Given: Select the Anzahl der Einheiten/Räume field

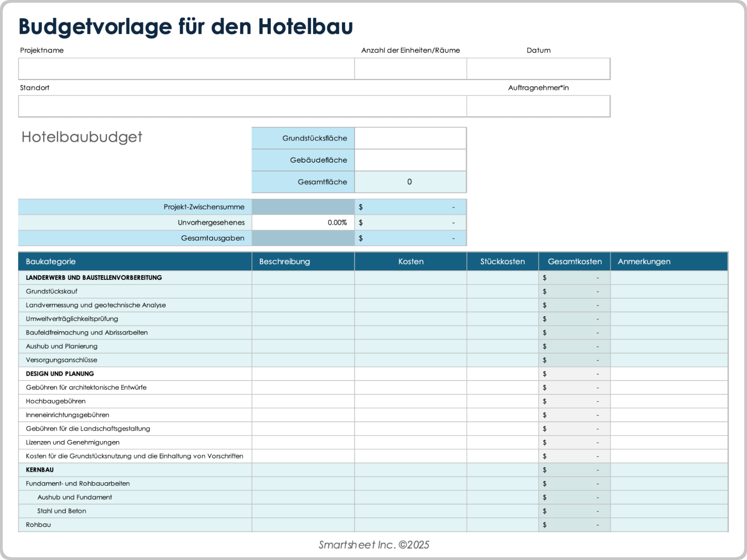Looking at the screenshot, I should 410,69.
